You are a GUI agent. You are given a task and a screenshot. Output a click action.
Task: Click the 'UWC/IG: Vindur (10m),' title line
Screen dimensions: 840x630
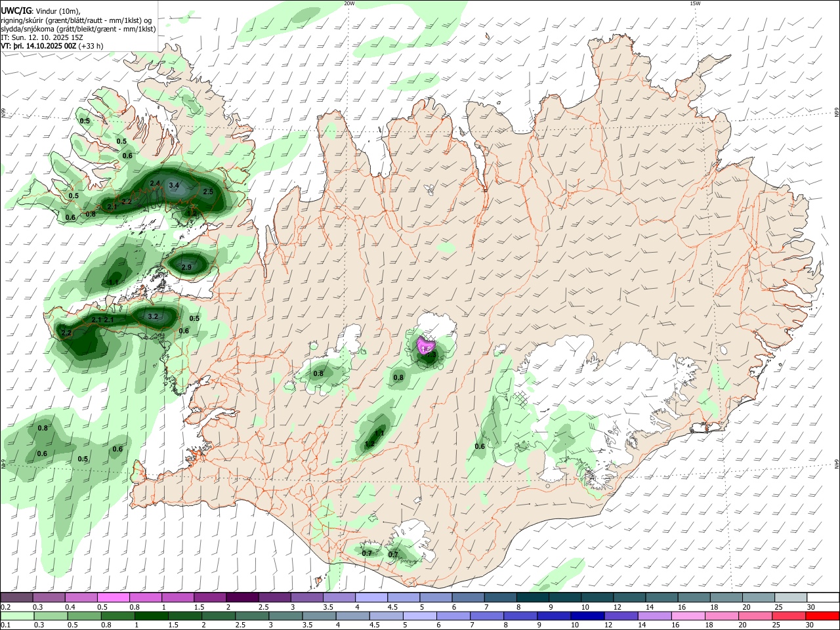(40, 11)
